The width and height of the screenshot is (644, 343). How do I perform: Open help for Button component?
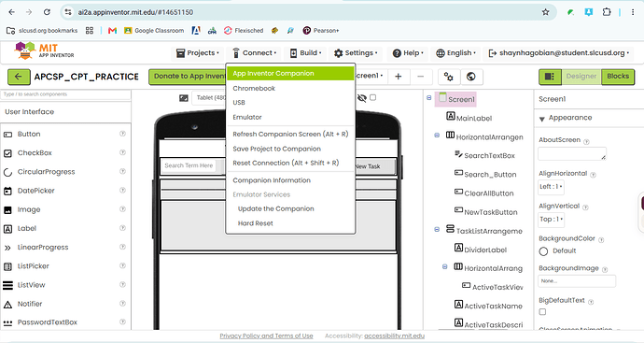click(x=122, y=134)
